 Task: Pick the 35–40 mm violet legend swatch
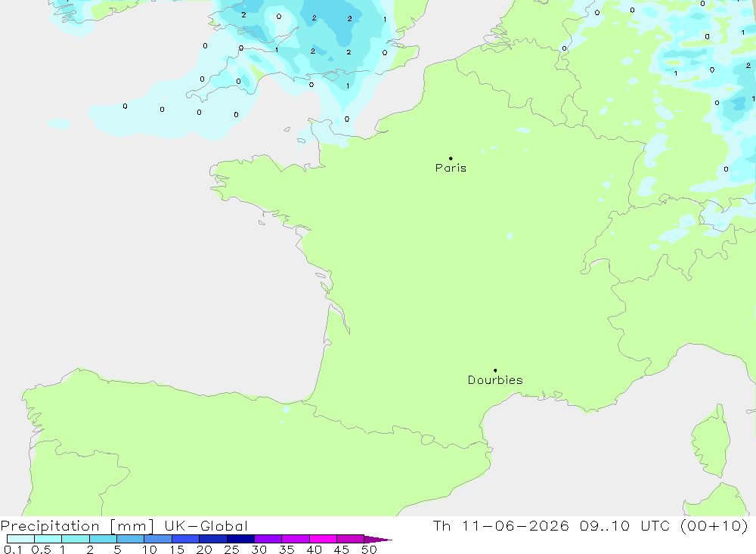click(296, 539)
